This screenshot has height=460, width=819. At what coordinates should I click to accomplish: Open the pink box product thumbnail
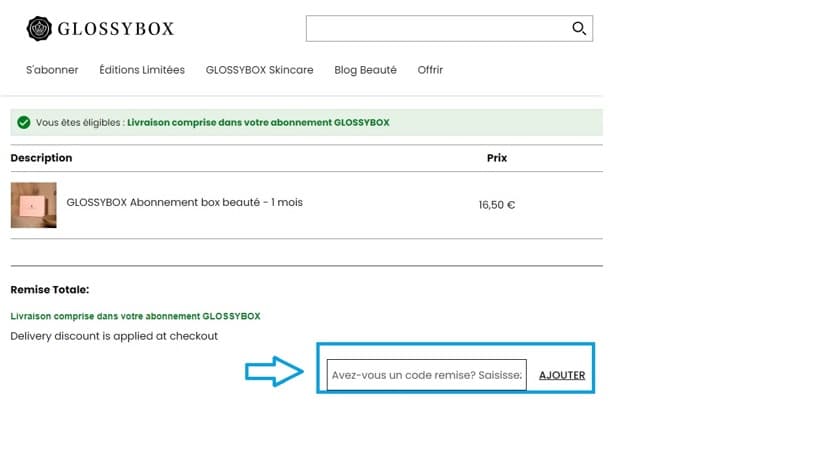point(33,204)
